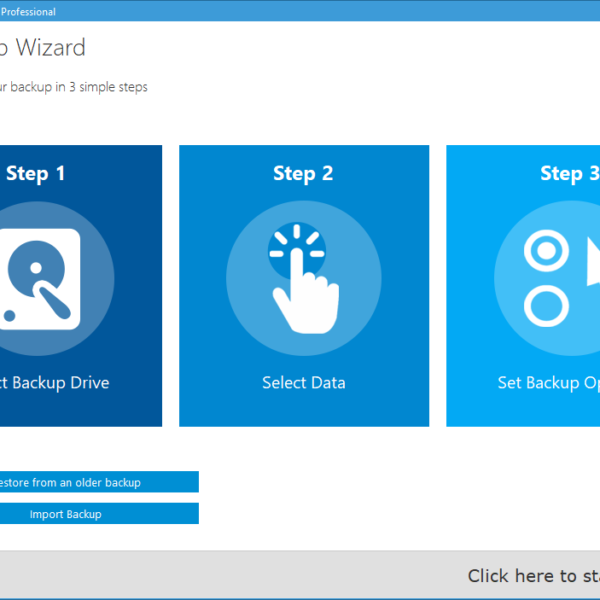Click the Step 2 heading text
600x600 pixels.
coord(303,174)
